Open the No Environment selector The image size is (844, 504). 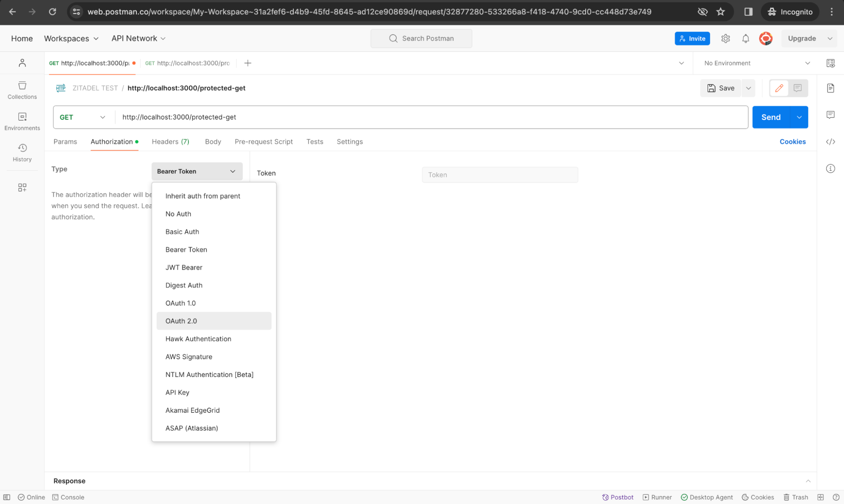(x=756, y=63)
